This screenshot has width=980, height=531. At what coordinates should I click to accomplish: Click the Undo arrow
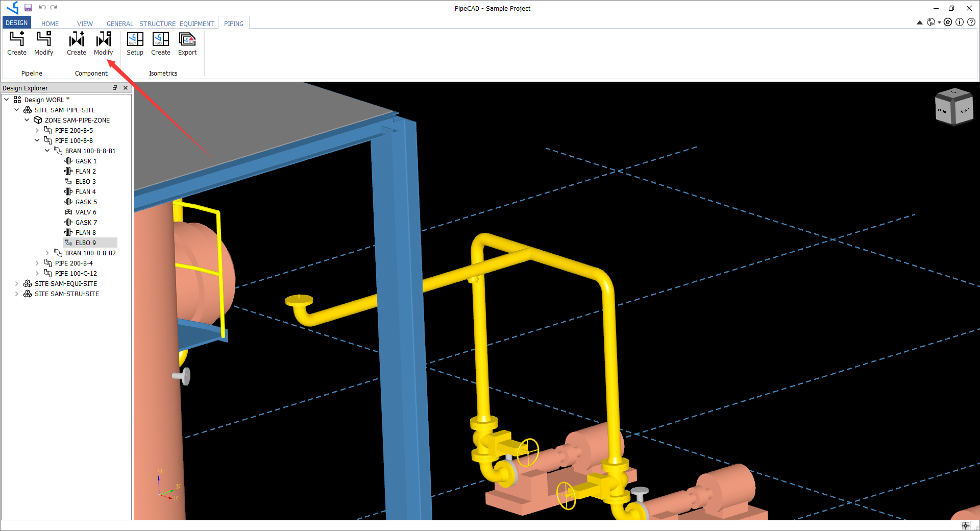[43, 7]
